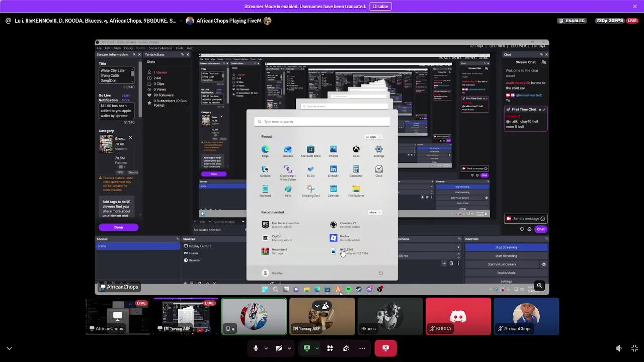Open the Outlook pinned app

click(x=288, y=151)
